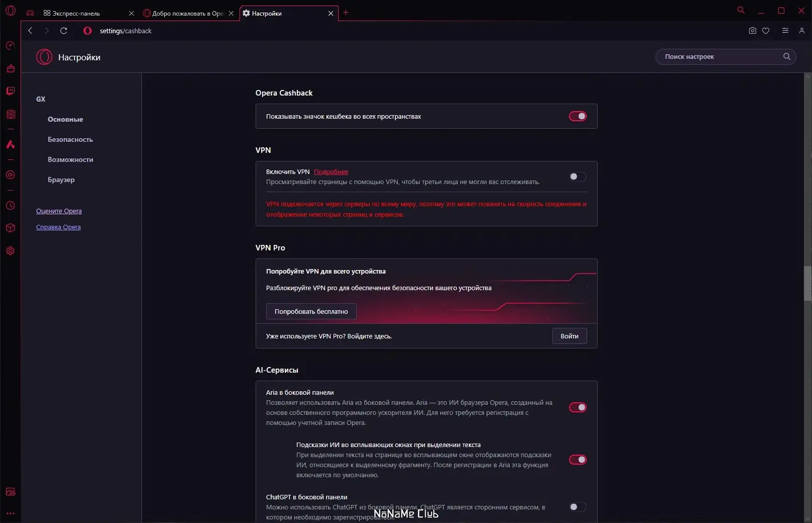Open tab search magnifier in title bar
The image size is (812, 523).
click(741, 10)
